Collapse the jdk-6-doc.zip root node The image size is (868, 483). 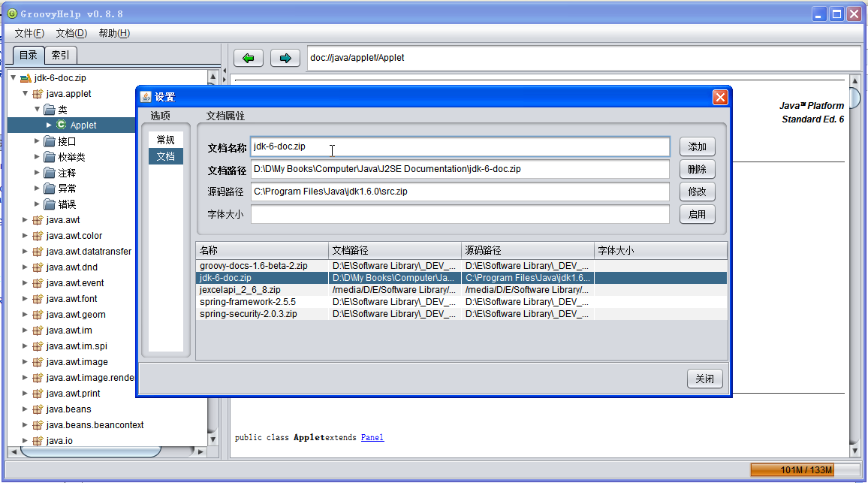coord(14,77)
